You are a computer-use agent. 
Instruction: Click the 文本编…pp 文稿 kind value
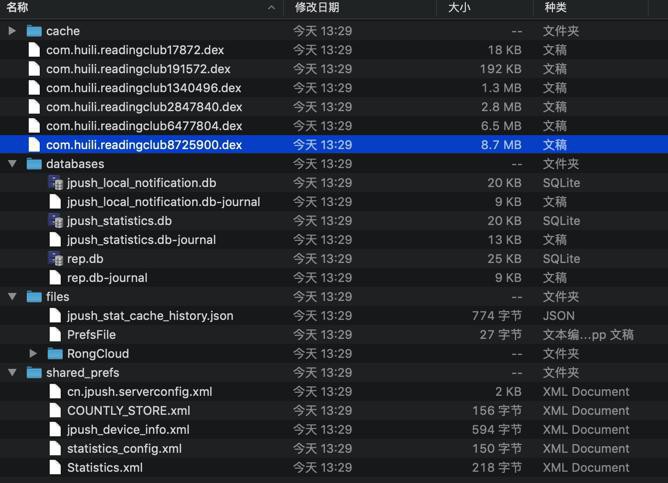pyautogui.click(x=588, y=335)
